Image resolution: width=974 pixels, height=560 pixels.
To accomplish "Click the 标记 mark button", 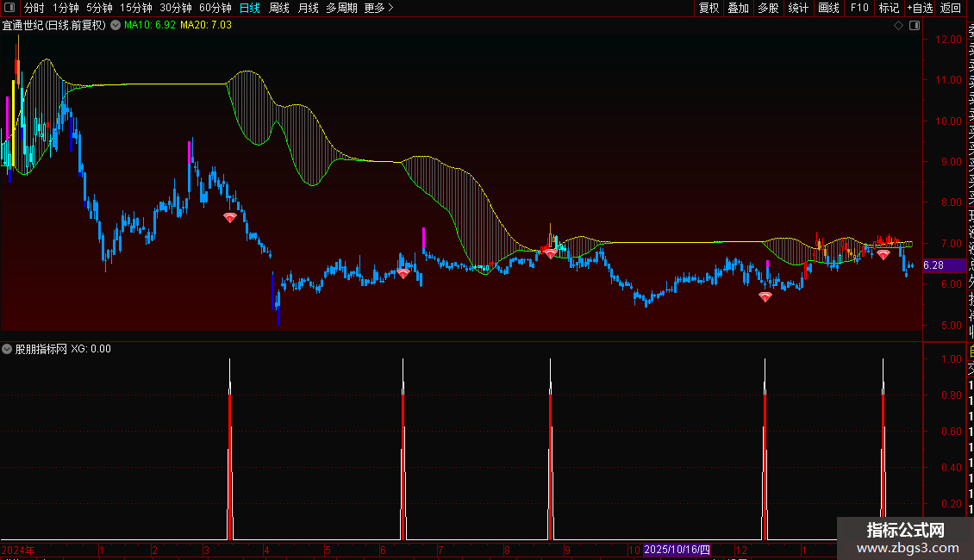I will (x=889, y=8).
